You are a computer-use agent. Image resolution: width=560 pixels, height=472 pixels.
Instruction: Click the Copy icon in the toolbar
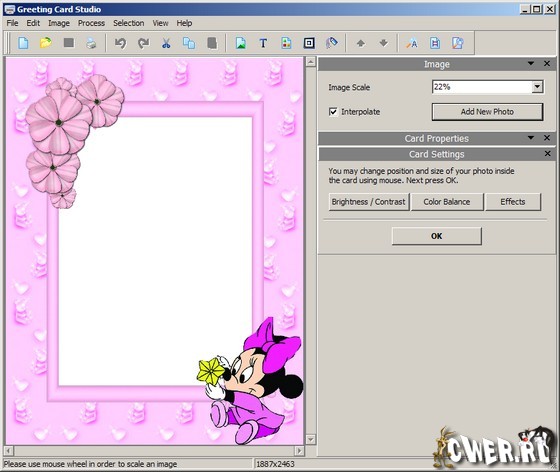tap(189, 43)
